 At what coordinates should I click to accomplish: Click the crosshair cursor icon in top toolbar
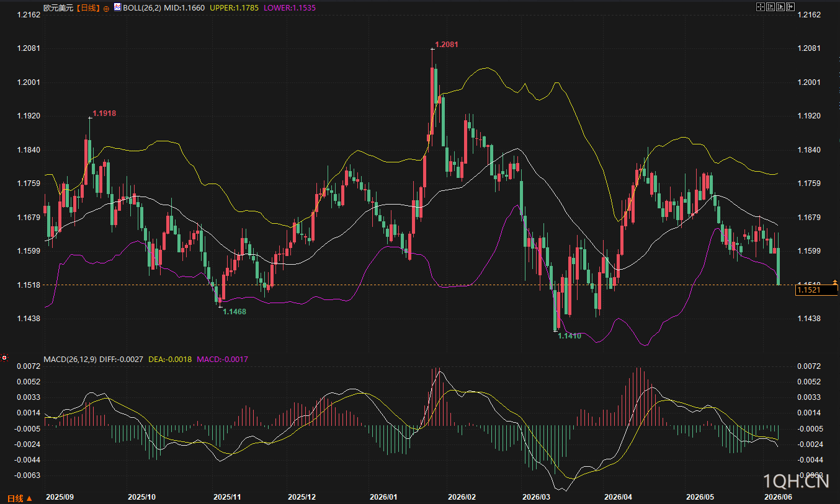pyautogui.click(x=760, y=7)
